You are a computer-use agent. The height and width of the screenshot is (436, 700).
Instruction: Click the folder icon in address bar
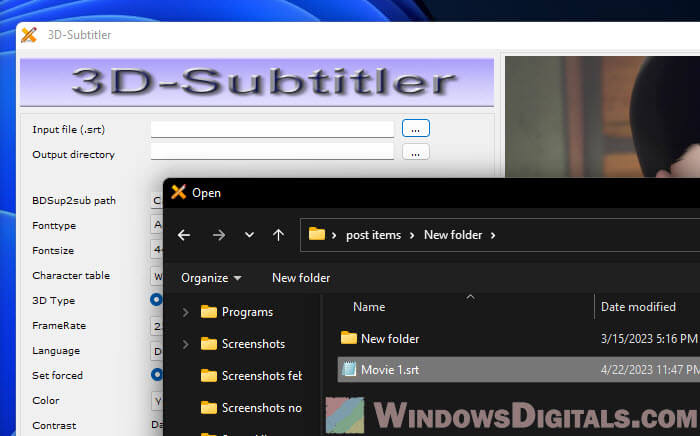coord(317,233)
